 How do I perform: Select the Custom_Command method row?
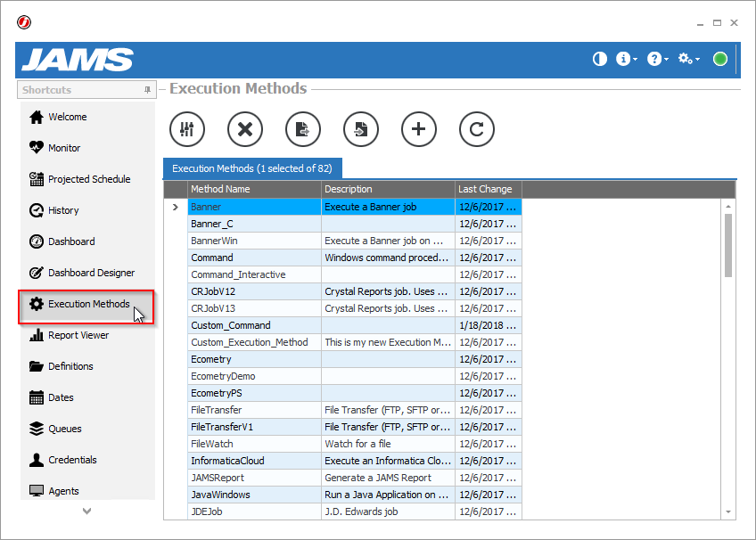click(355, 325)
